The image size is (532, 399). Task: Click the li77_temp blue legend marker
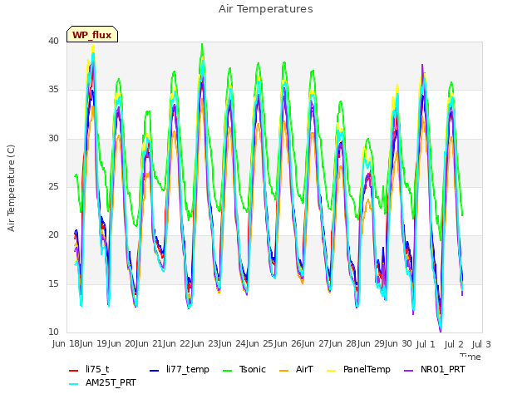pyautogui.click(x=155, y=371)
